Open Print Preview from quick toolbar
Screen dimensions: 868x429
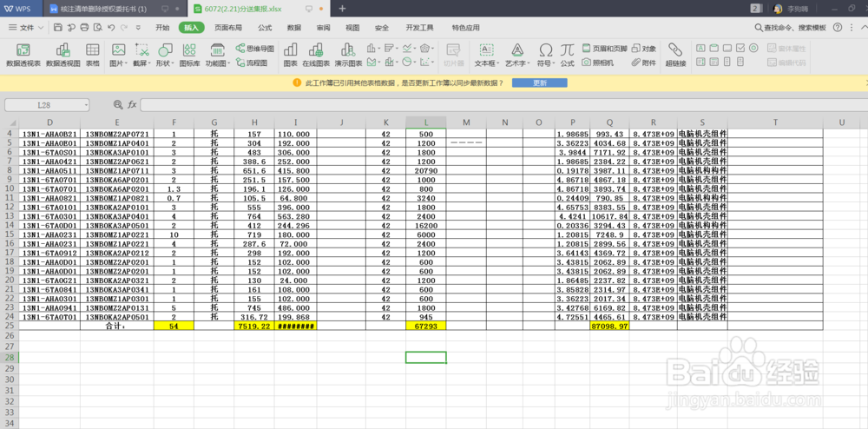[x=98, y=27]
